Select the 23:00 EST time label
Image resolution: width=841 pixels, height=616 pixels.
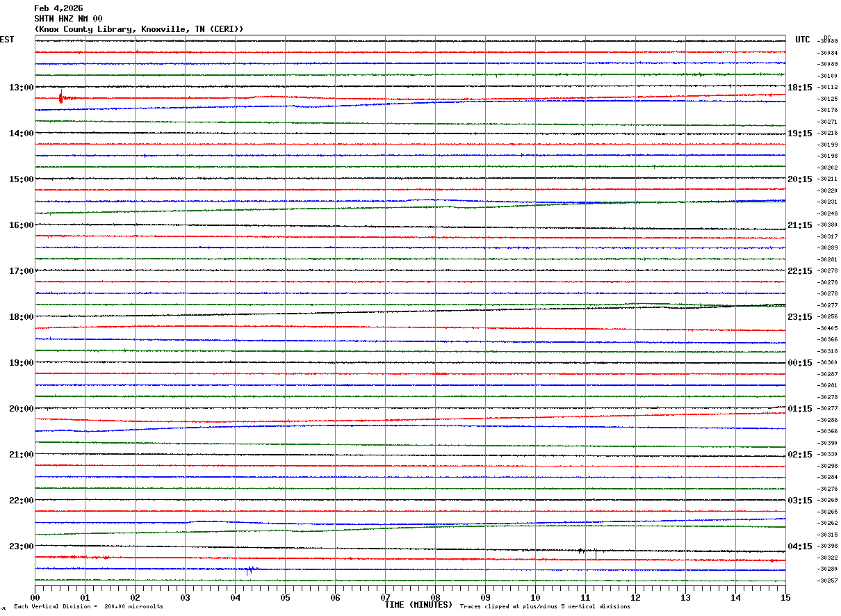(21, 546)
